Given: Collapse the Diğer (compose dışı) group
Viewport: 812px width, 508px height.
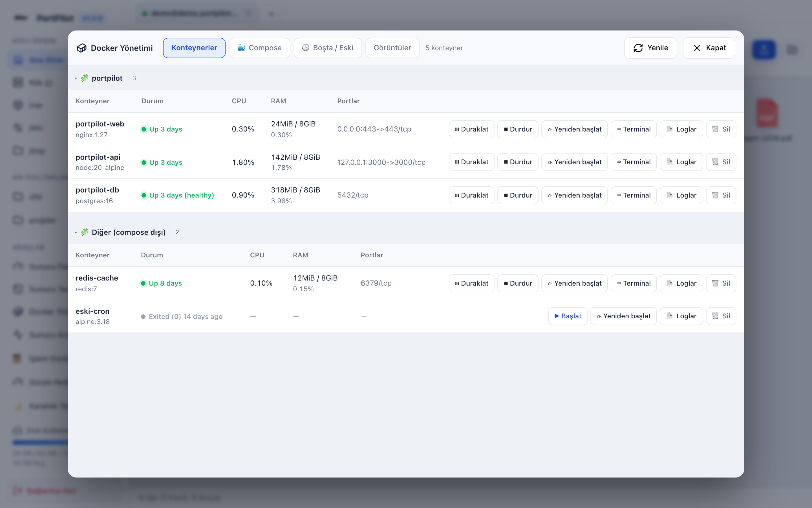Looking at the screenshot, I should 76,233.
